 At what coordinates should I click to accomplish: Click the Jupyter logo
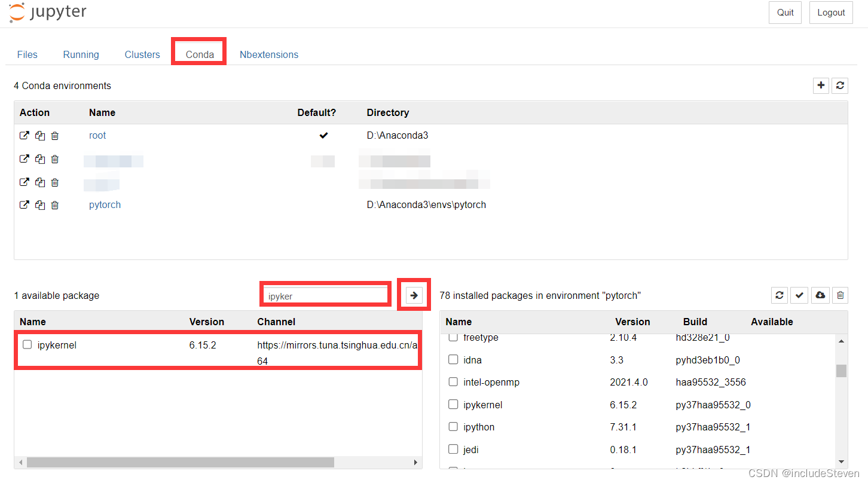47,13
